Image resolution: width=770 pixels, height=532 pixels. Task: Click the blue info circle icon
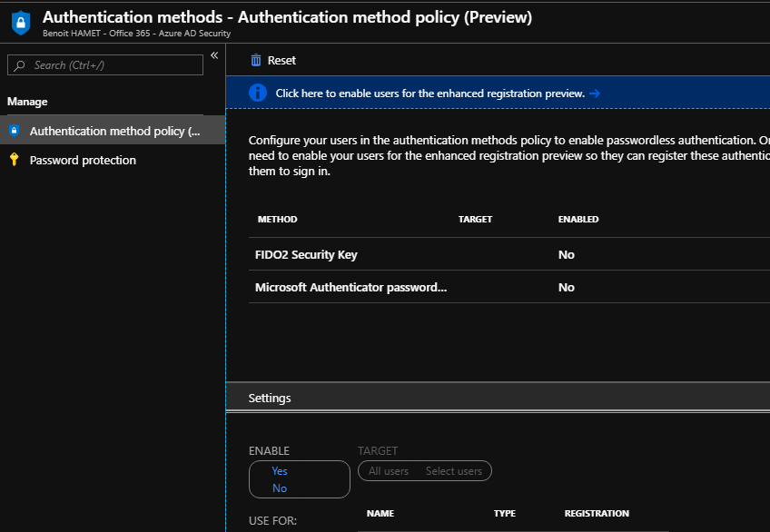[258, 93]
